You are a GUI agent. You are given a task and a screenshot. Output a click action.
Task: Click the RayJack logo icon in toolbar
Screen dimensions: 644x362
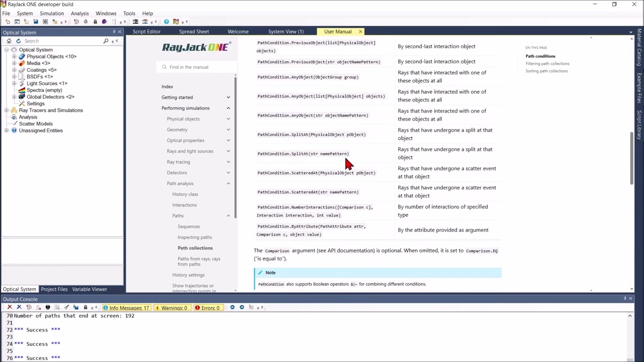[x=176, y=22]
